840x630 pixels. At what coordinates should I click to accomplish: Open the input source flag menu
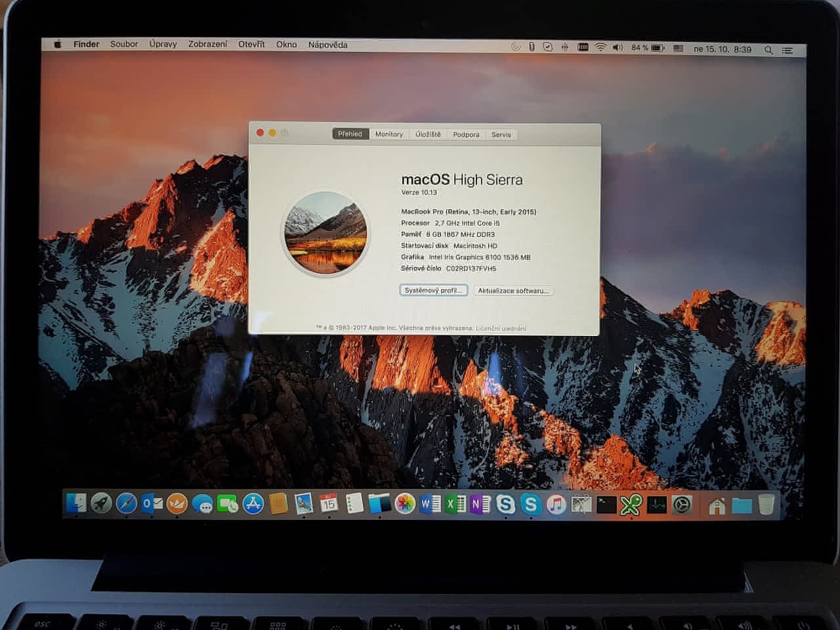[x=679, y=49]
